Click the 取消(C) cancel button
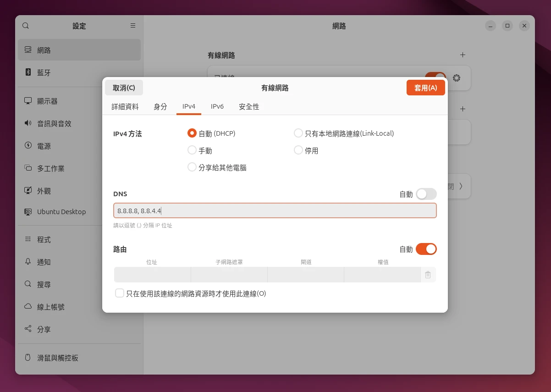551x392 pixels. point(124,88)
